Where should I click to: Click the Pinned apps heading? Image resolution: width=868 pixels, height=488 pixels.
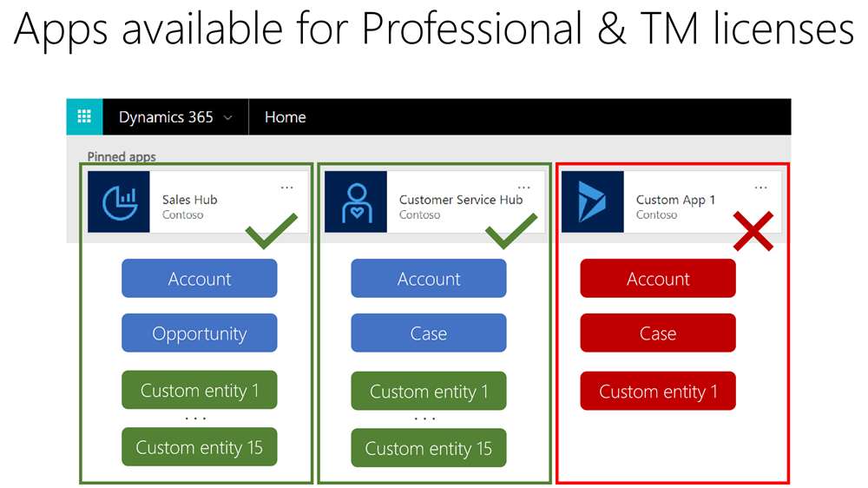[x=122, y=157]
